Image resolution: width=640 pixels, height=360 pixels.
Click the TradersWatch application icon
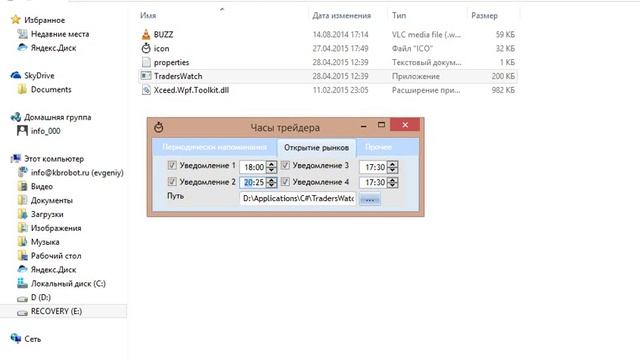pos(146,76)
